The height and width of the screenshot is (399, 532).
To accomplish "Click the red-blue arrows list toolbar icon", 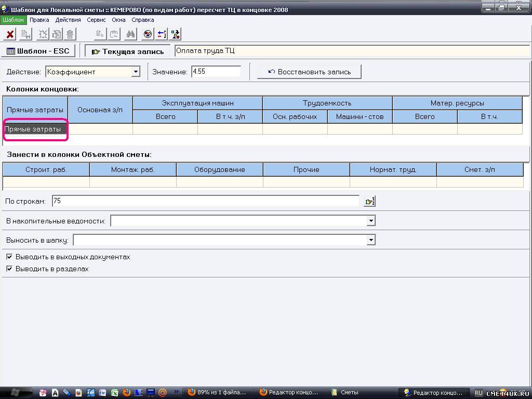I will pyautogui.click(x=162, y=34).
